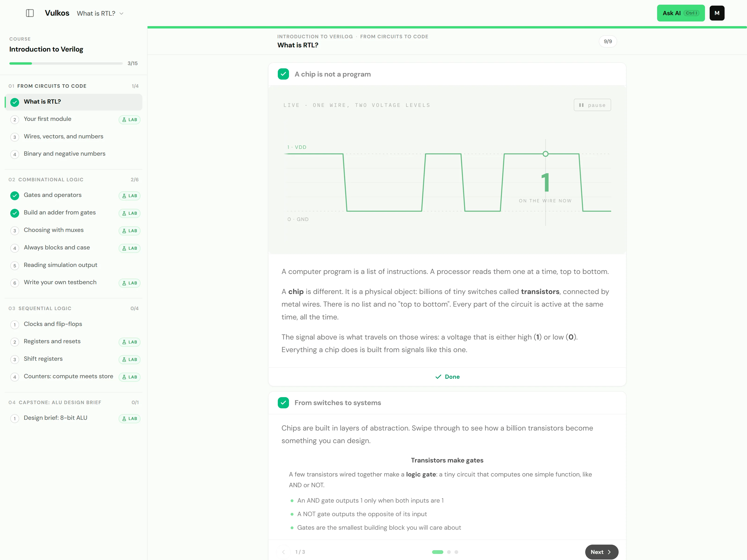Click completed checkmark for What is RTL?
Viewport: 747px width, 560px height.
pos(14,102)
